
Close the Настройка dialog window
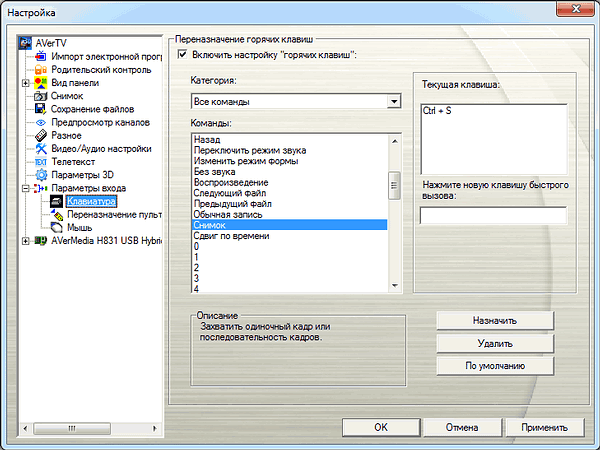(x=575, y=8)
